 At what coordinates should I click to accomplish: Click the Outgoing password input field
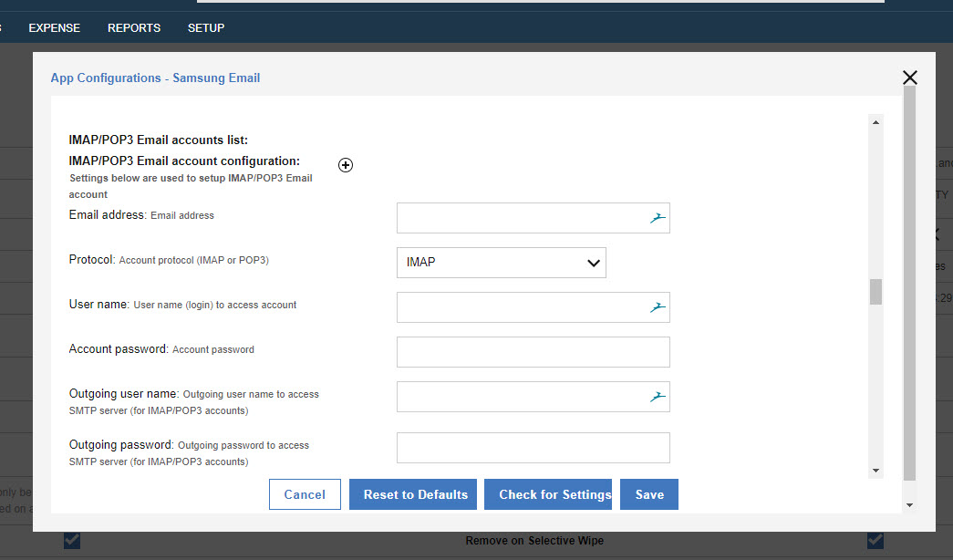click(x=533, y=447)
